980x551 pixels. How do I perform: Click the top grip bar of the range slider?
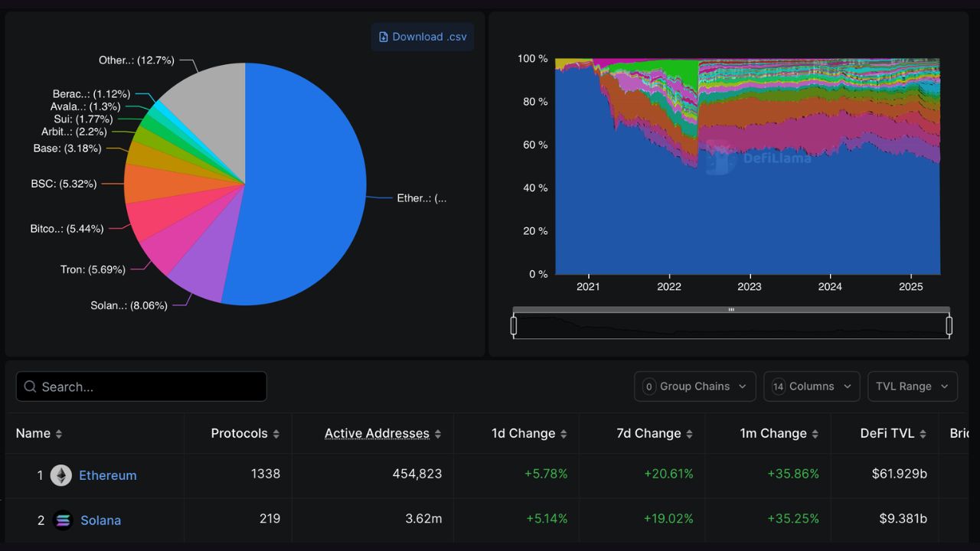pos(731,310)
